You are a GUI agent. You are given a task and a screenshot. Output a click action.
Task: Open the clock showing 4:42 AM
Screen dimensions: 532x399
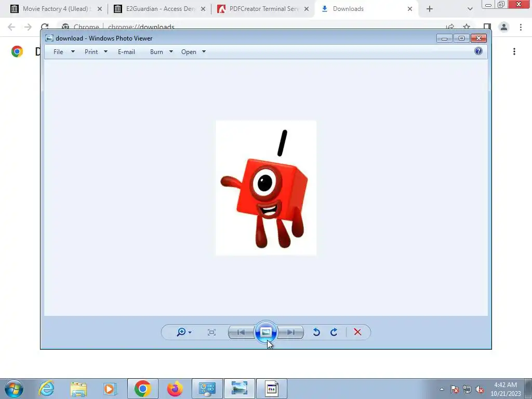[x=506, y=389]
